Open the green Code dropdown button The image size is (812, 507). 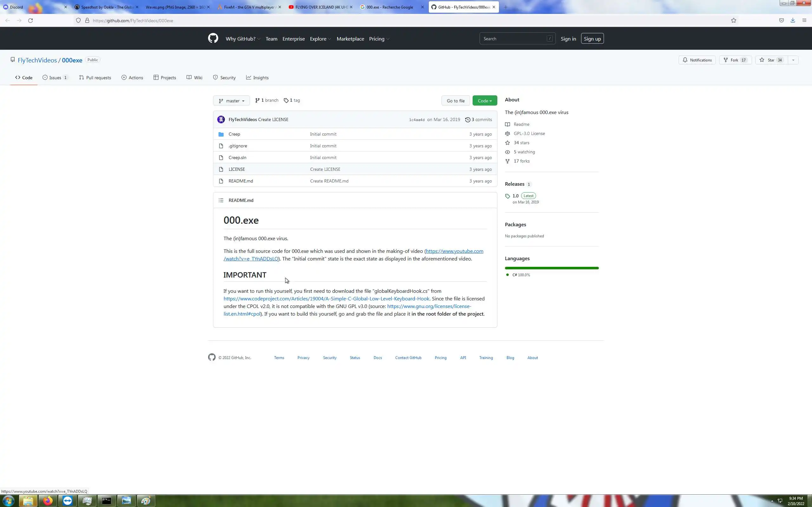(485, 100)
